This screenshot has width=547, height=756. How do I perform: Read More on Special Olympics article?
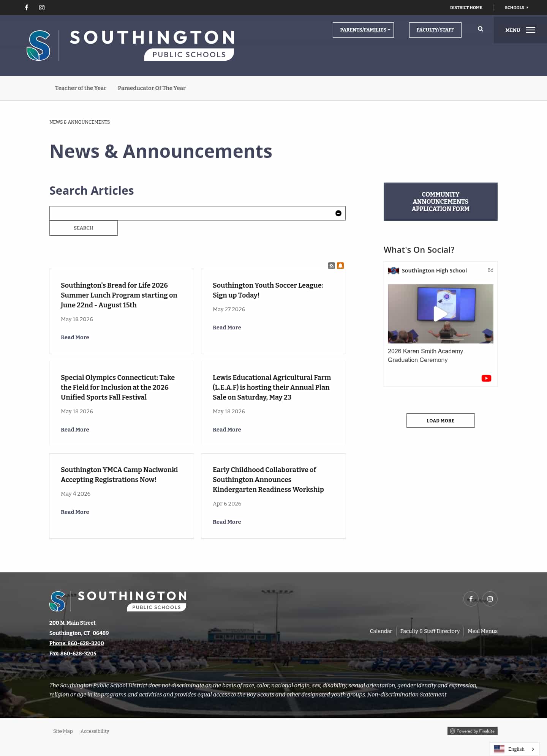(75, 430)
